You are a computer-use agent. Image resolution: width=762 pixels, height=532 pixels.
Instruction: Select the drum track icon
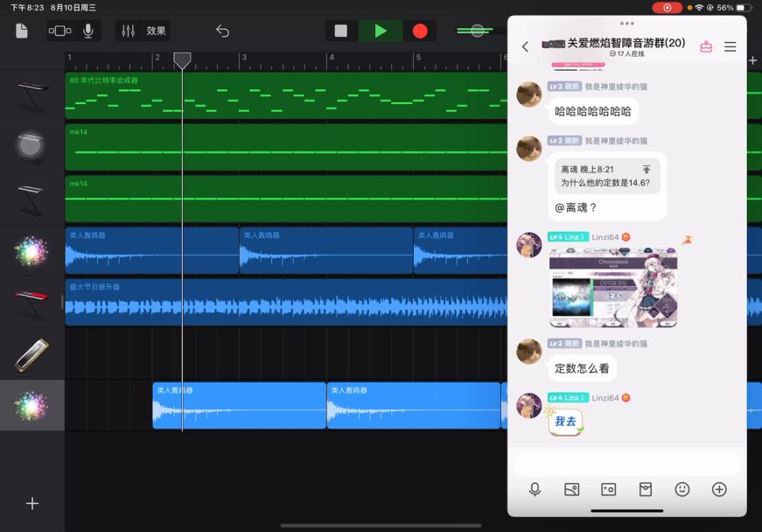coord(31,145)
